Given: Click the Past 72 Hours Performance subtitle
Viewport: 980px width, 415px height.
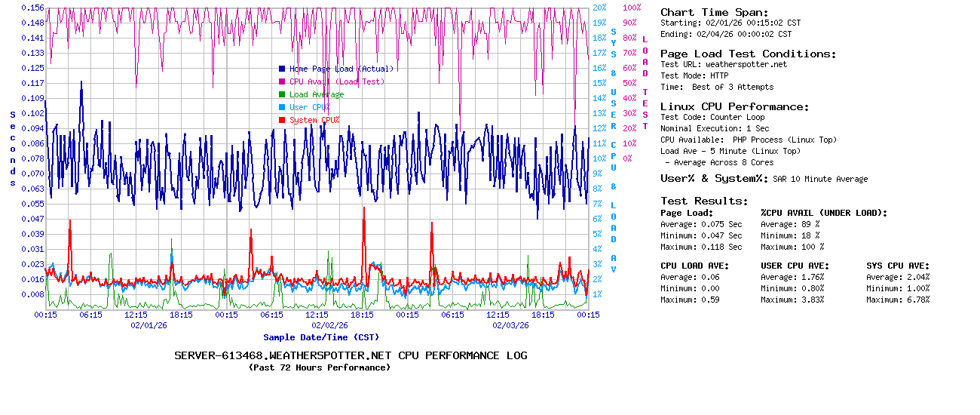Looking at the screenshot, I should [x=320, y=367].
